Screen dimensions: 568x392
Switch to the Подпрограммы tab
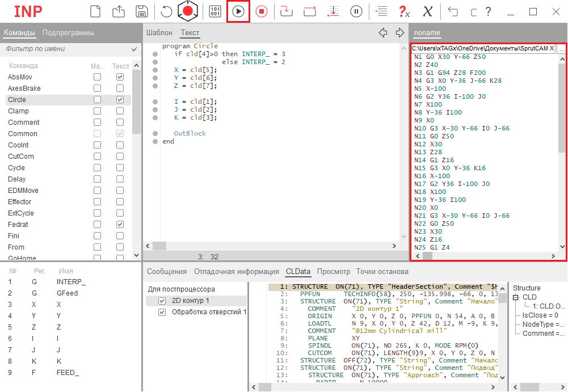coord(68,33)
